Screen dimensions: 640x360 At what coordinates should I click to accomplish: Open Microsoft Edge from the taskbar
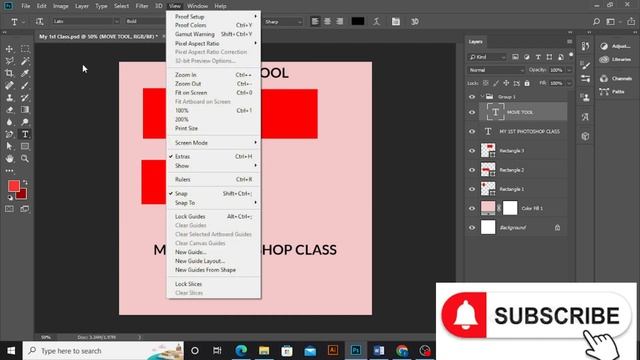(x=241, y=351)
